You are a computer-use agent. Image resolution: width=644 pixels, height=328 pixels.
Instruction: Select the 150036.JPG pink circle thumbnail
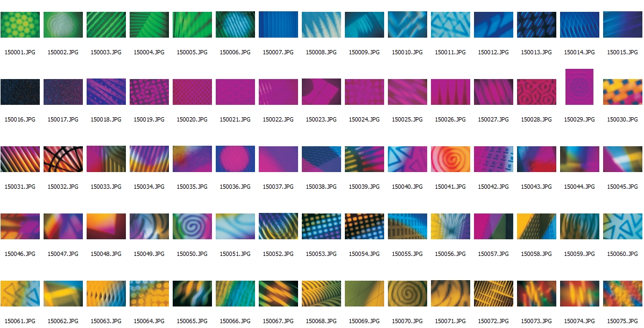tap(235, 159)
